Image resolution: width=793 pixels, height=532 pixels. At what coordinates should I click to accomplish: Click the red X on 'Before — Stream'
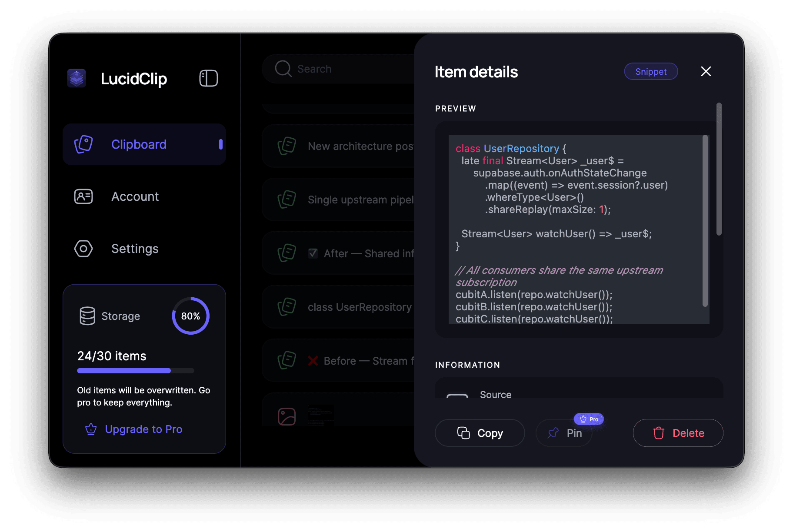click(x=313, y=360)
